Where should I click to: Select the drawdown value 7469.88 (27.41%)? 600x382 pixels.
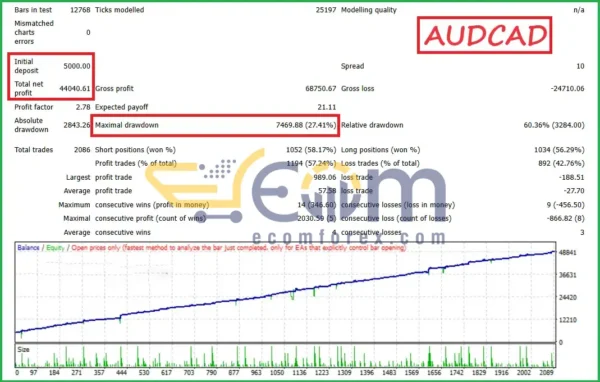[306, 125]
